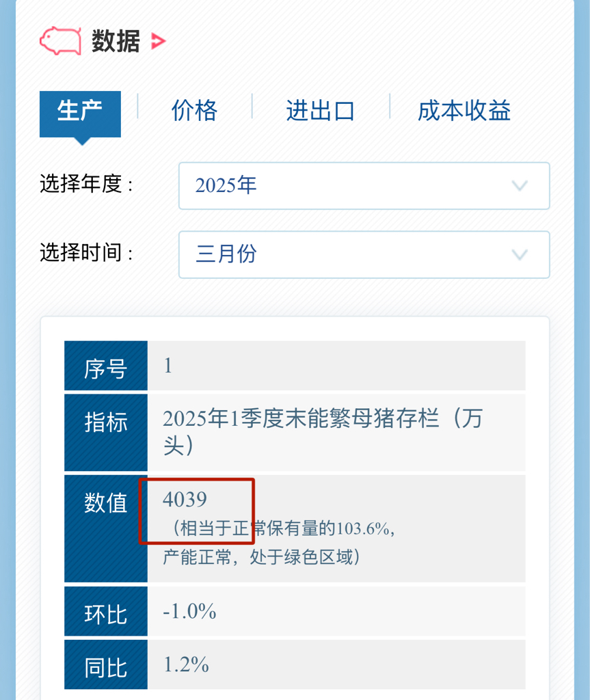The width and height of the screenshot is (590, 700).
Task: Select the 生产 tab
Action: tap(80, 114)
